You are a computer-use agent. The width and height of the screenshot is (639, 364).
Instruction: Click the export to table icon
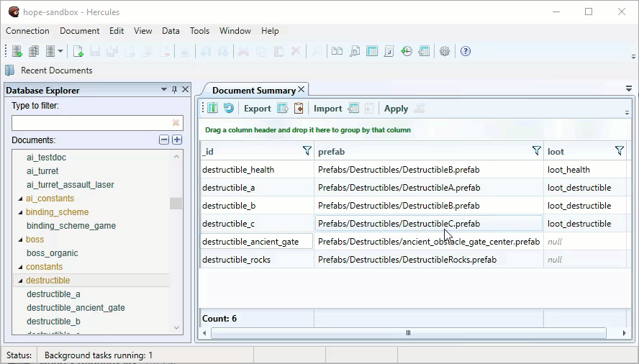[x=282, y=108]
